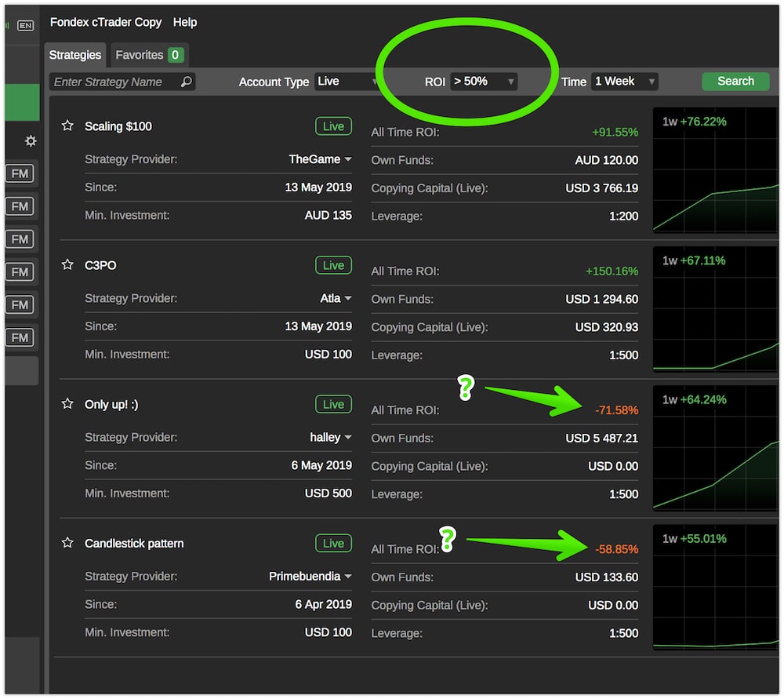The image size is (784, 699).
Task: Click Live badge on C3PO
Action: tap(333, 265)
